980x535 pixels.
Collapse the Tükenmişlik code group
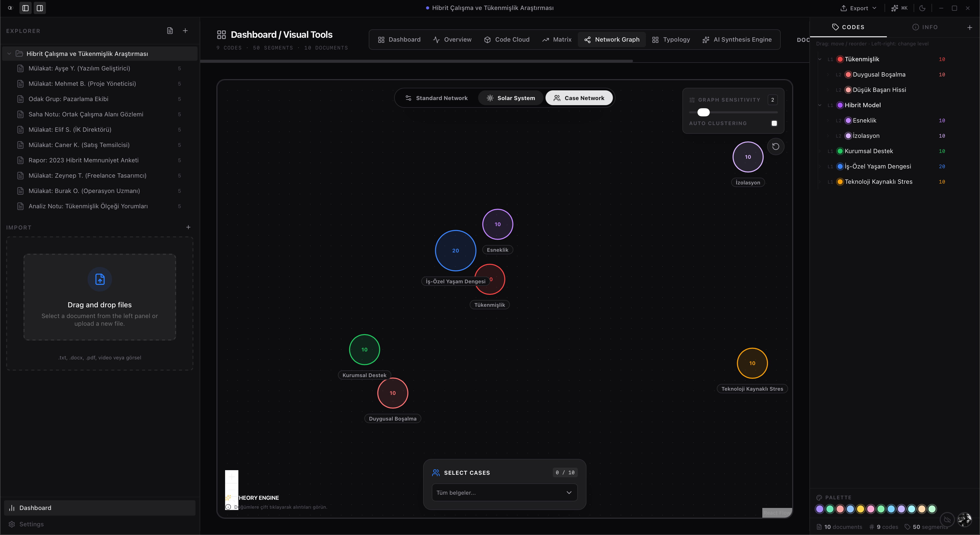tap(820, 59)
